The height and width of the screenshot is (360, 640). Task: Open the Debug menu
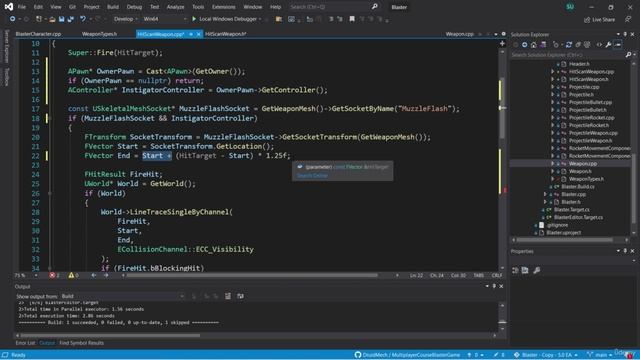(x=134, y=7)
